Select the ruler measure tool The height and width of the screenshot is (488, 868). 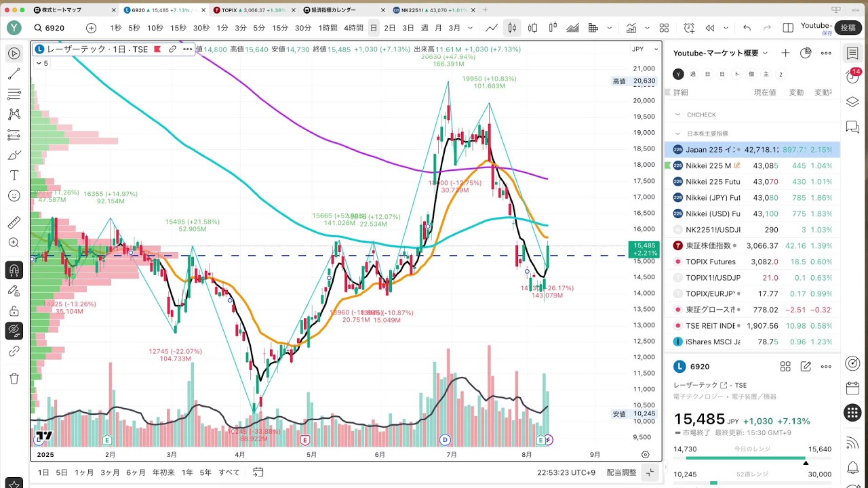14,222
